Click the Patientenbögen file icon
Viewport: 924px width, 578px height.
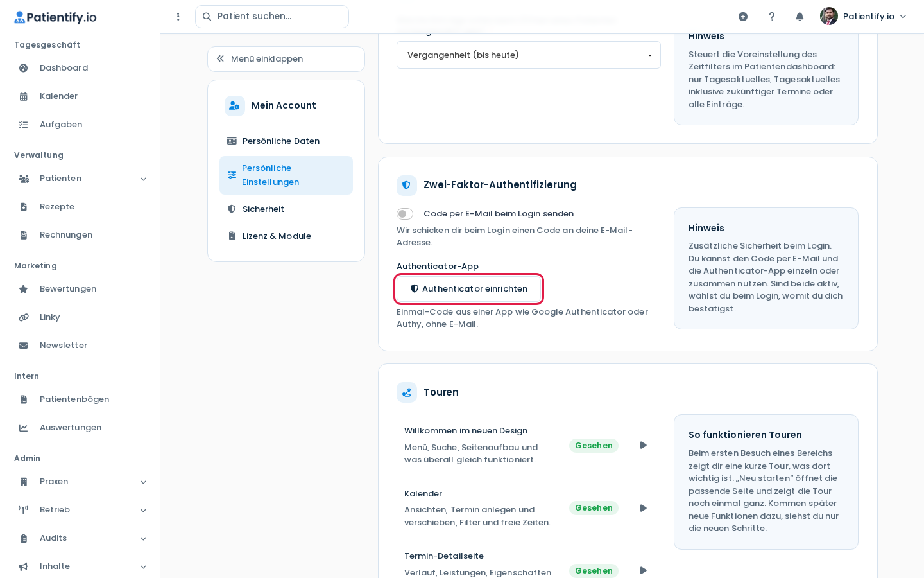24,399
